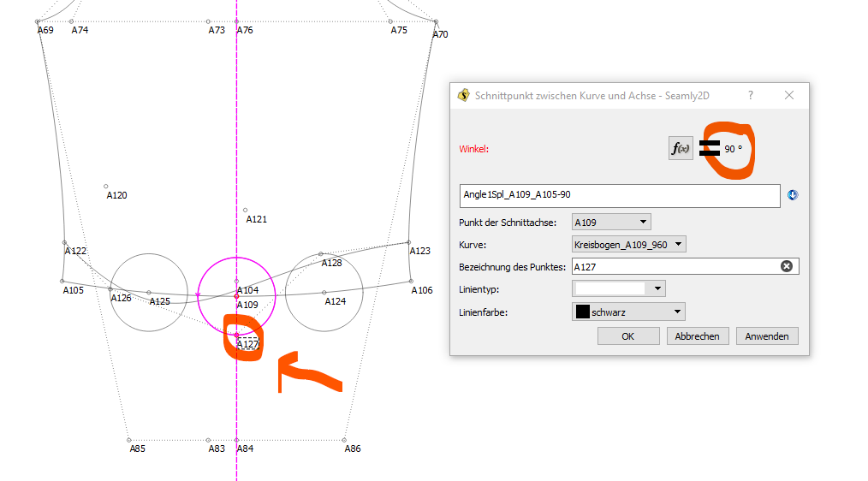Open the Linientyp dropdown

(617, 289)
